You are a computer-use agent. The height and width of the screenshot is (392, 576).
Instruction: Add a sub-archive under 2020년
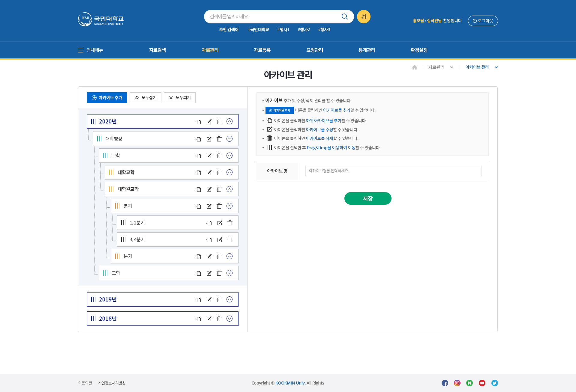coord(198,121)
